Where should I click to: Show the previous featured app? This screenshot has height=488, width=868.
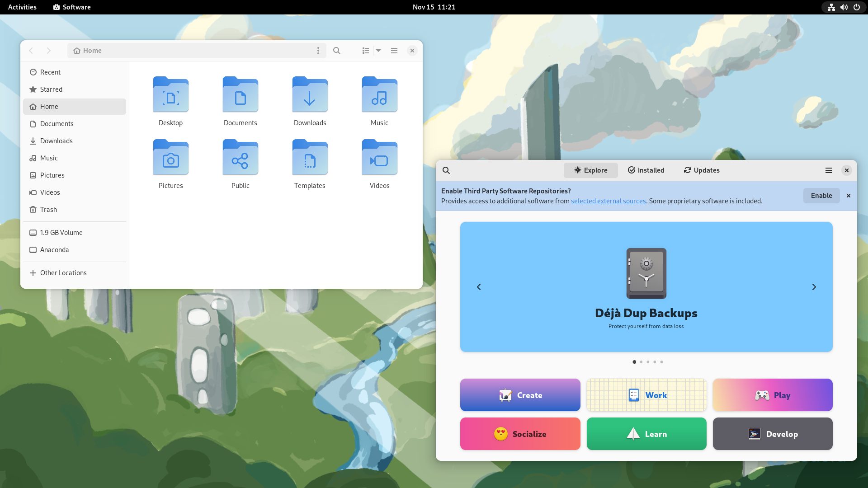tap(479, 287)
